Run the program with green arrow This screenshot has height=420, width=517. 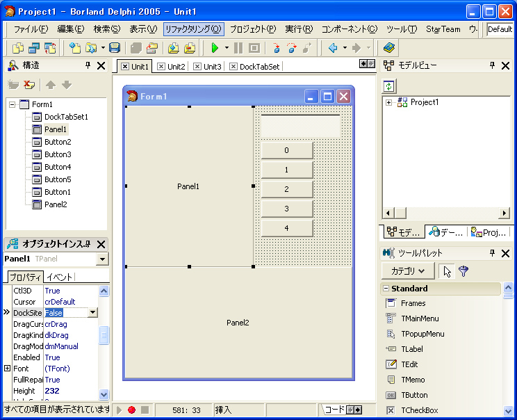(x=215, y=48)
